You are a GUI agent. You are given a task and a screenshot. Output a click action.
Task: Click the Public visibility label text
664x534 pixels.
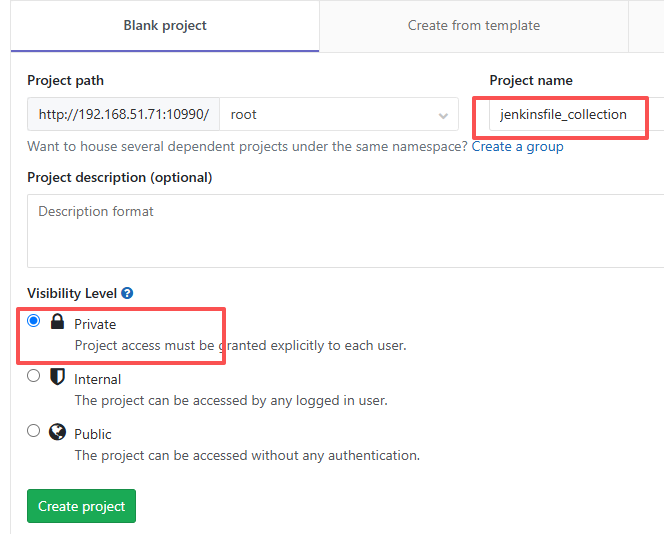pyautogui.click(x=93, y=434)
